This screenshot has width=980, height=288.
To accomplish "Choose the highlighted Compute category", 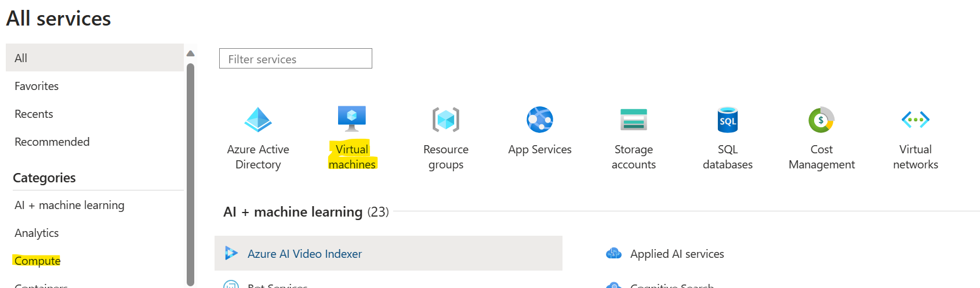I will click(37, 261).
